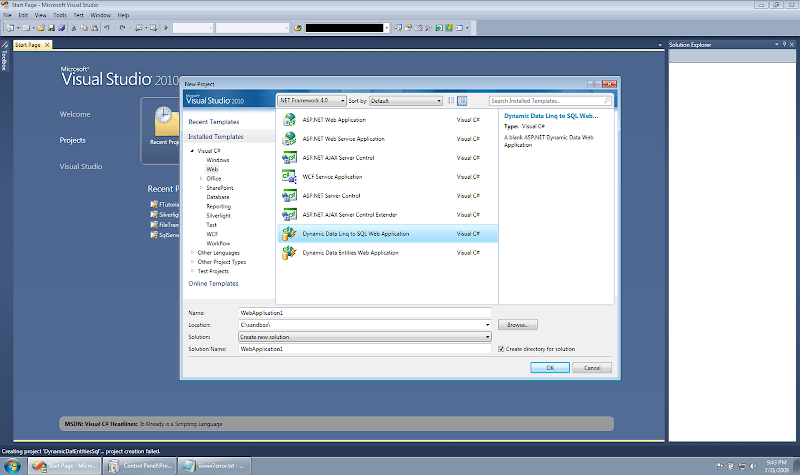Open the Toolbox side tab

point(5,57)
